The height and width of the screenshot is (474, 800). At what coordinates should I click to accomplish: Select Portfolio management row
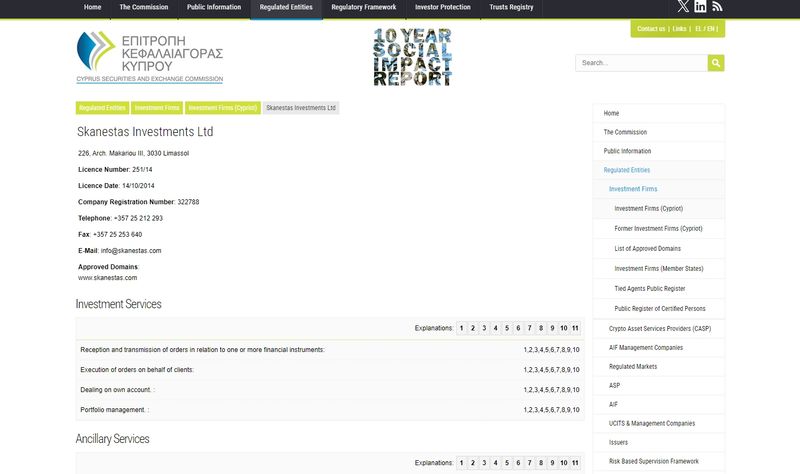(330, 410)
